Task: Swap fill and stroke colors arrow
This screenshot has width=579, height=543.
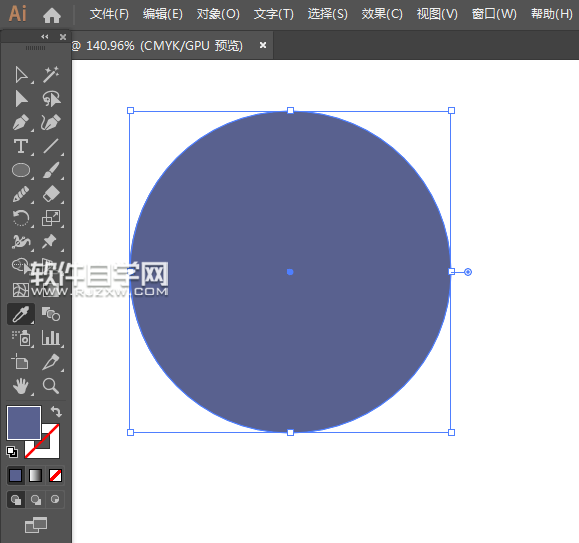Action: pyautogui.click(x=56, y=411)
